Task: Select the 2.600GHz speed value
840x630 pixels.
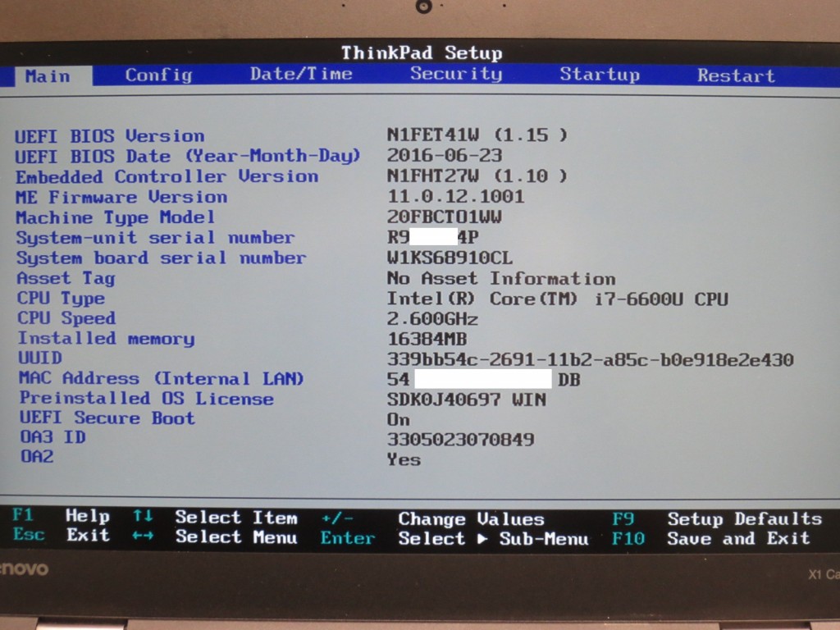Action: (x=432, y=319)
